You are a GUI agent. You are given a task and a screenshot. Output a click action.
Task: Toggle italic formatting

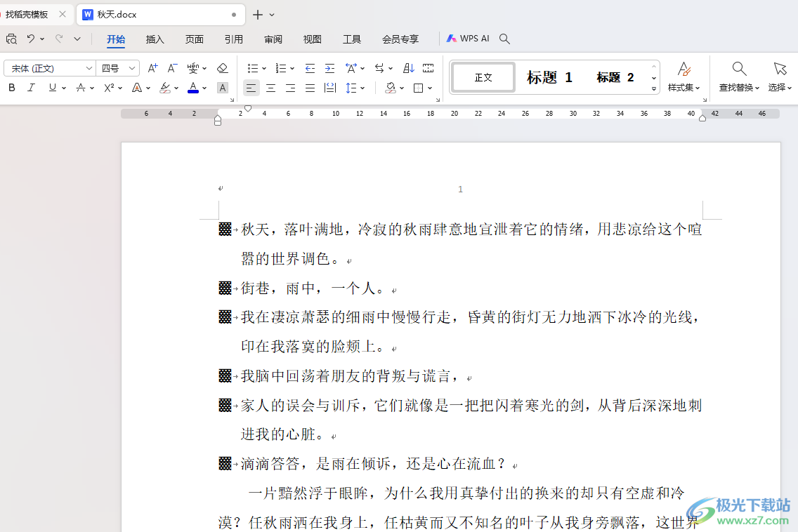click(31, 88)
